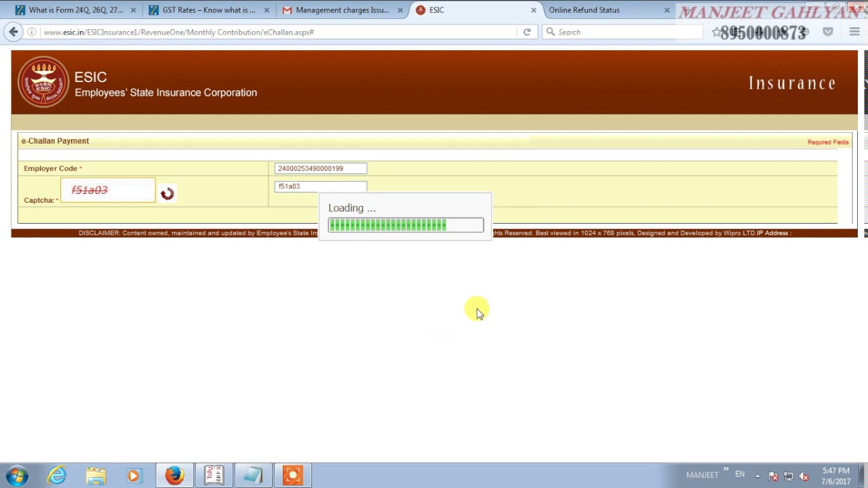The width and height of the screenshot is (868, 488).
Task: Click the EN language indicator in taskbar
Action: (x=740, y=474)
